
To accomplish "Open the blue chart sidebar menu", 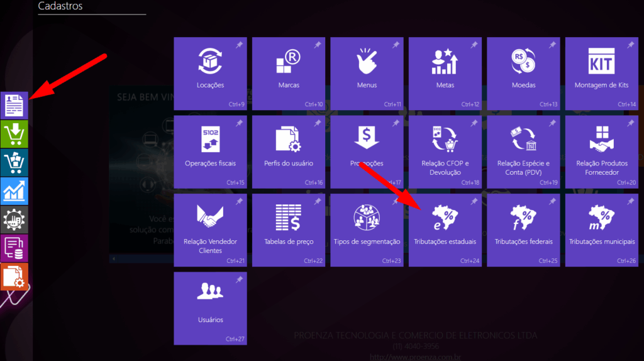I will point(14,191).
